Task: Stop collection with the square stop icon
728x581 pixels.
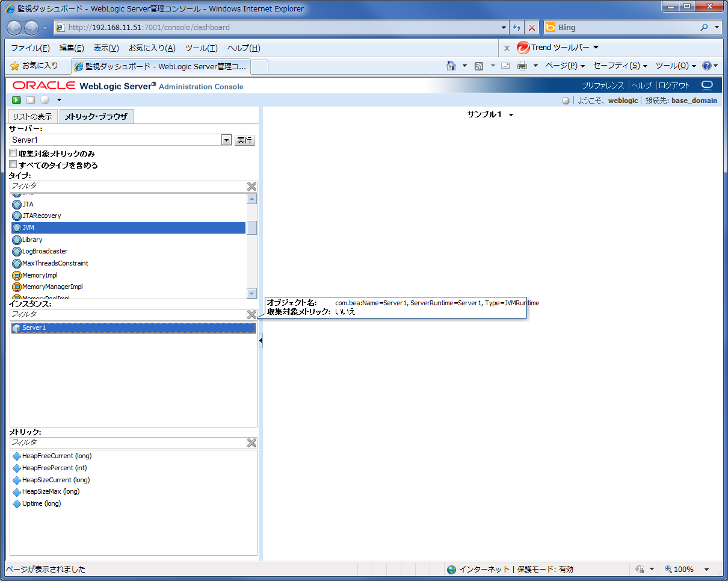Action: pos(31,100)
